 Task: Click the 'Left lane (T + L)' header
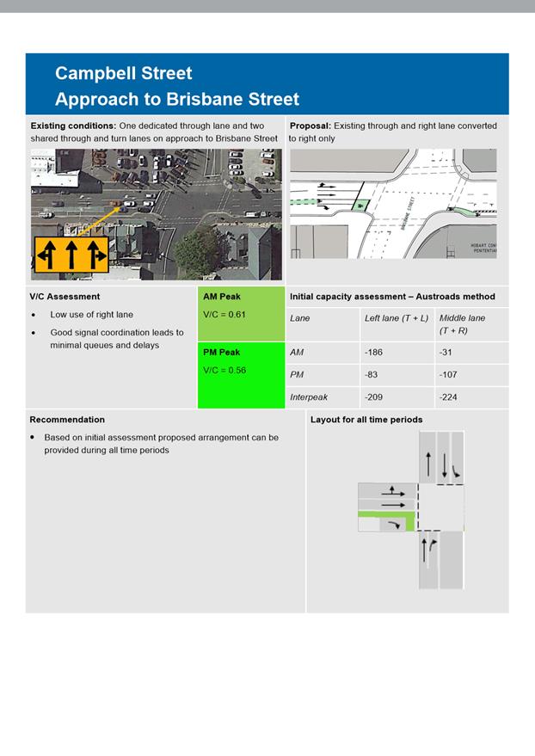coord(397,318)
